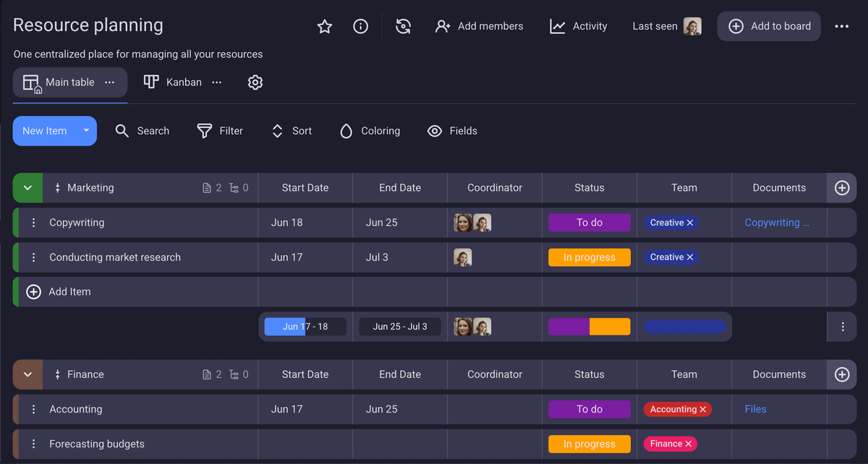Open the Activity log

tap(578, 26)
